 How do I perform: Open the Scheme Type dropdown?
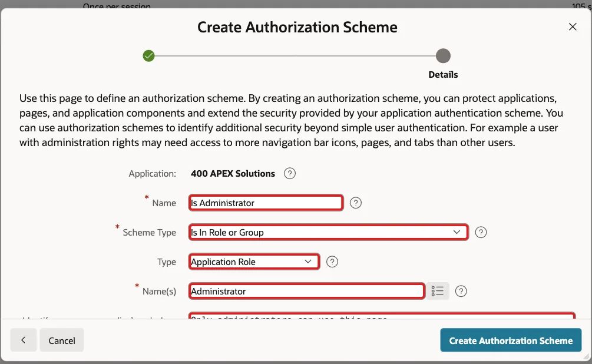tap(329, 232)
